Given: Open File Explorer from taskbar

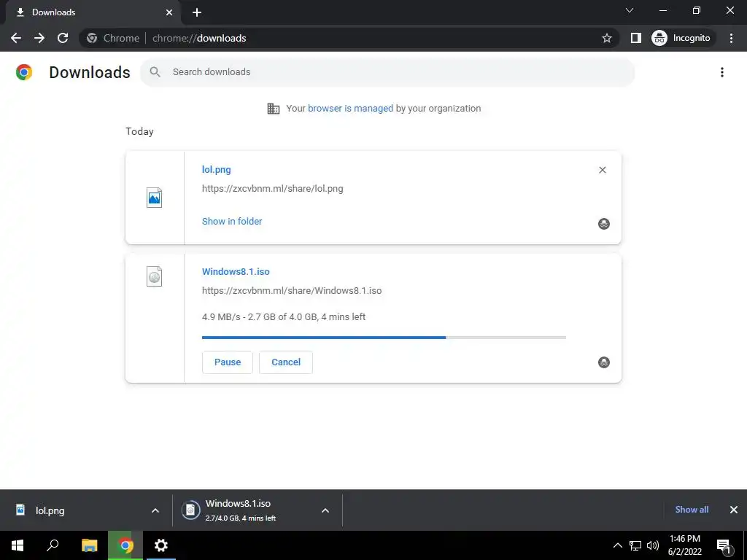Looking at the screenshot, I should [x=89, y=545].
